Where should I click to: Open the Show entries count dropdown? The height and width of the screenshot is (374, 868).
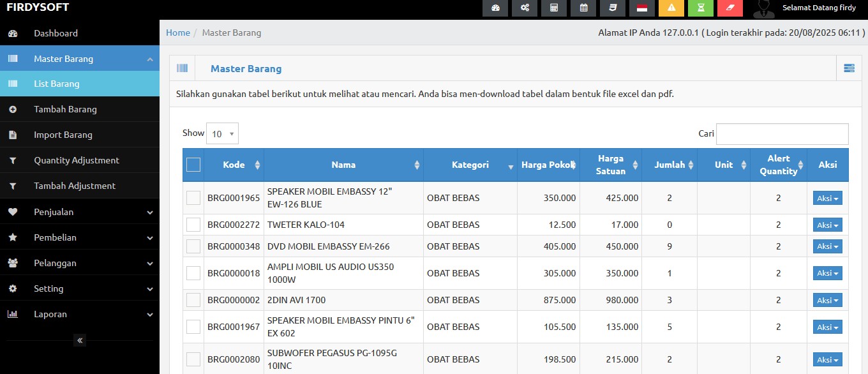[223, 133]
